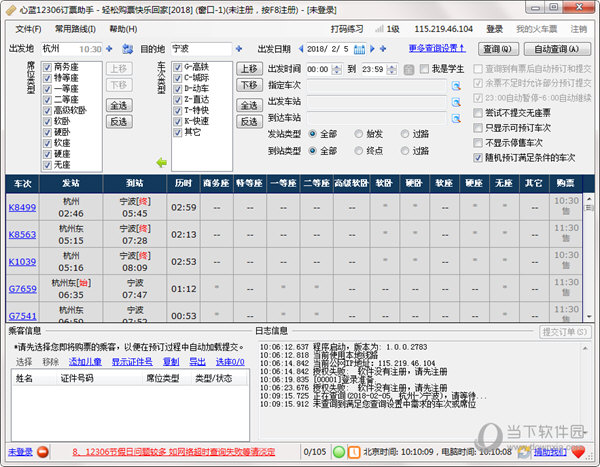Open search icon for 指定车次 field
This screenshot has width=600, height=467.
456,86
